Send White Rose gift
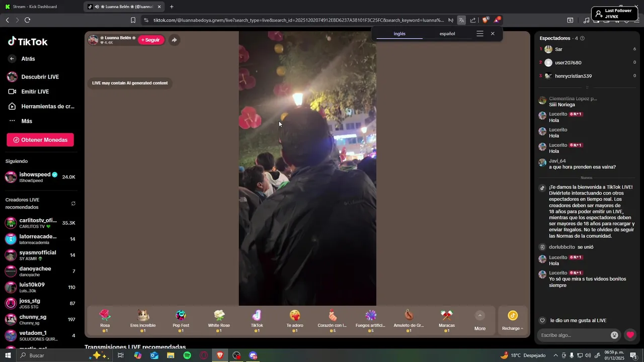Viewport: 644px width, 362px height. [219, 321]
